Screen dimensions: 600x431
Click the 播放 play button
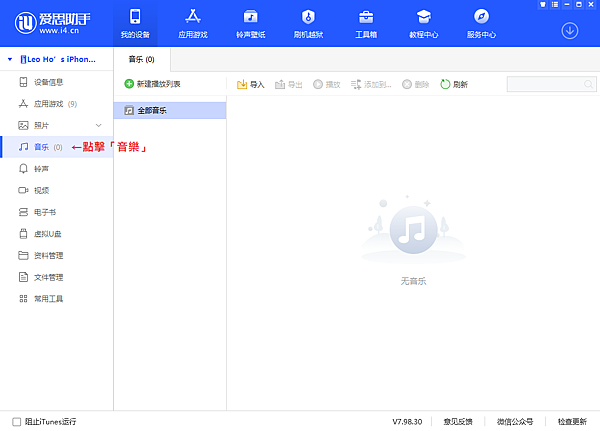pos(327,84)
